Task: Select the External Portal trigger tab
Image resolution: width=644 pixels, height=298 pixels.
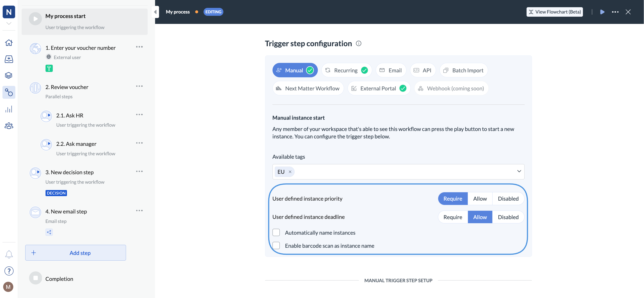Action: (378, 88)
